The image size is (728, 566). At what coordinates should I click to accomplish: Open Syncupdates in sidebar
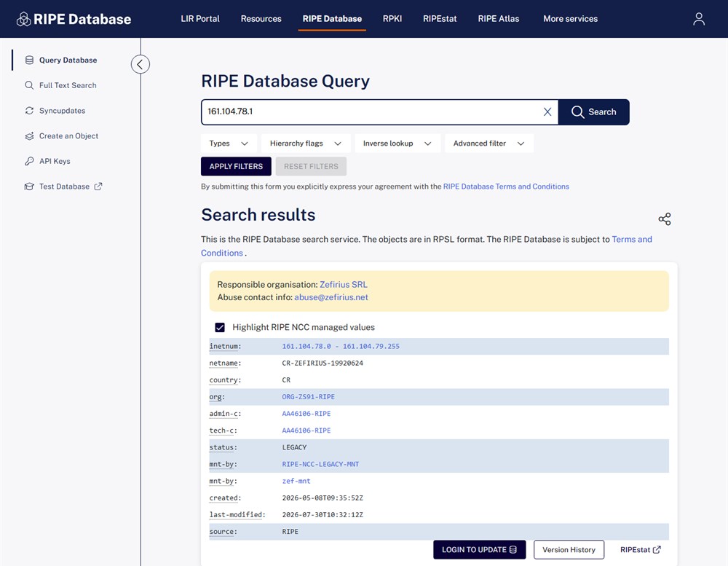pos(62,111)
